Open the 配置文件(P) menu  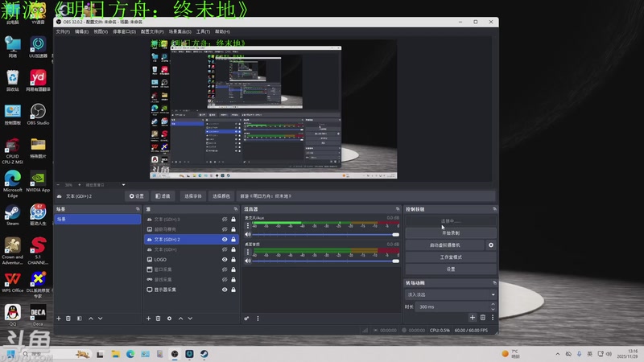[152, 31]
